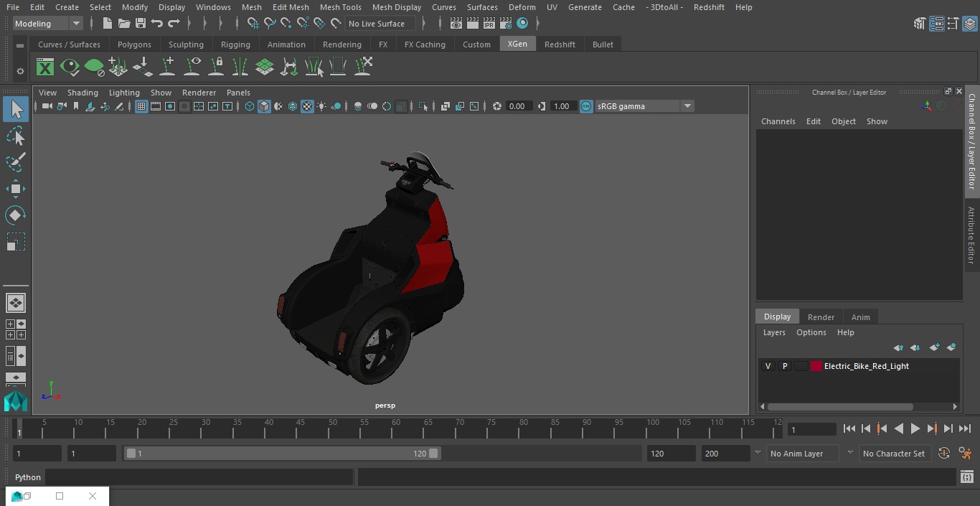Click the current frame input field

(811, 429)
